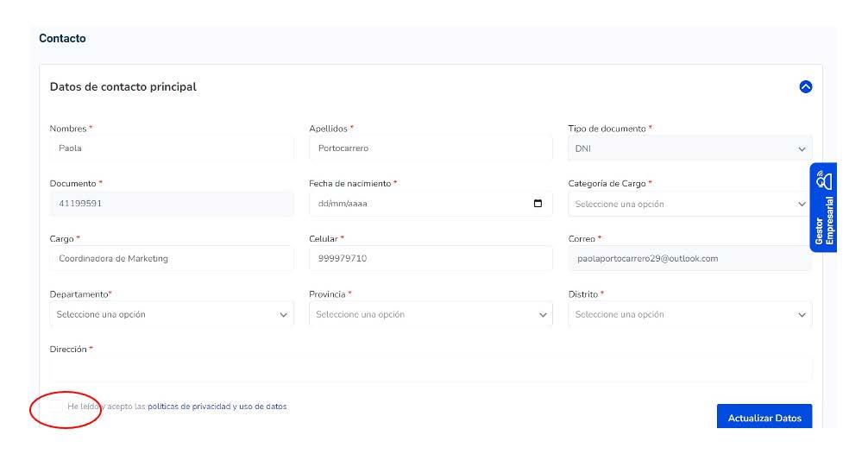
Task: Click the Documento number field
Action: tap(172, 204)
